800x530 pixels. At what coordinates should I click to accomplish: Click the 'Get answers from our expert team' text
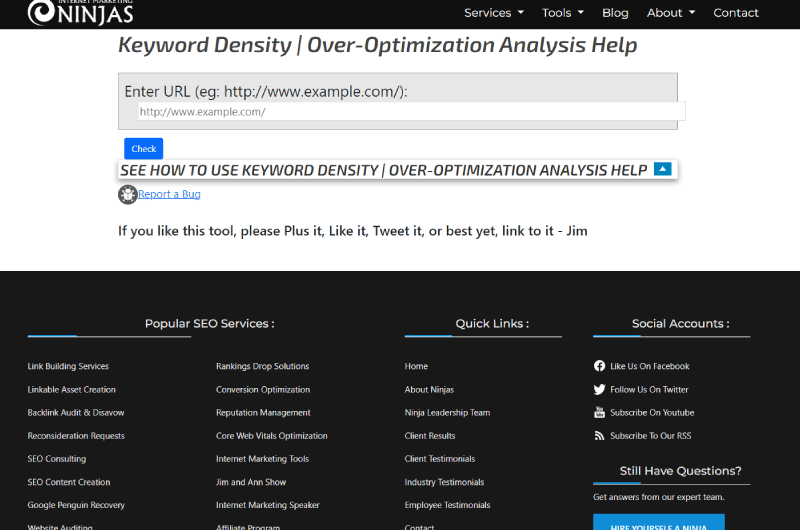click(659, 497)
